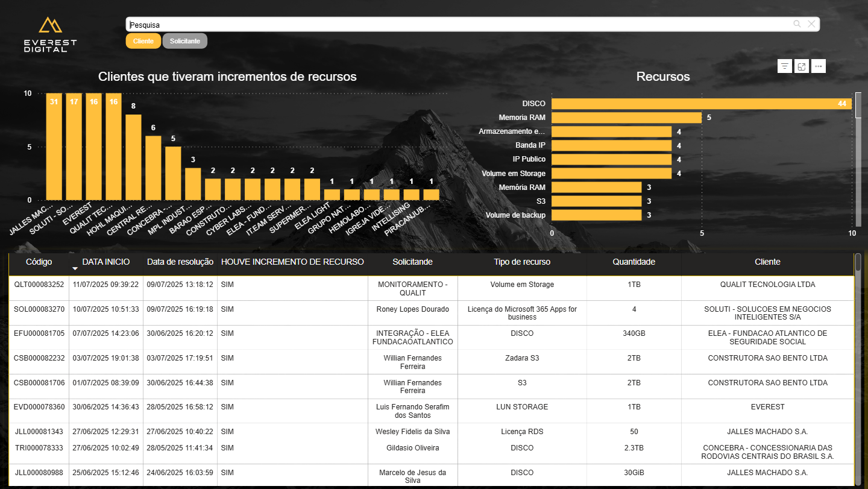This screenshot has width=868, height=489.
Task: Click the 340GB quantity cell
Action: [634, 333]
